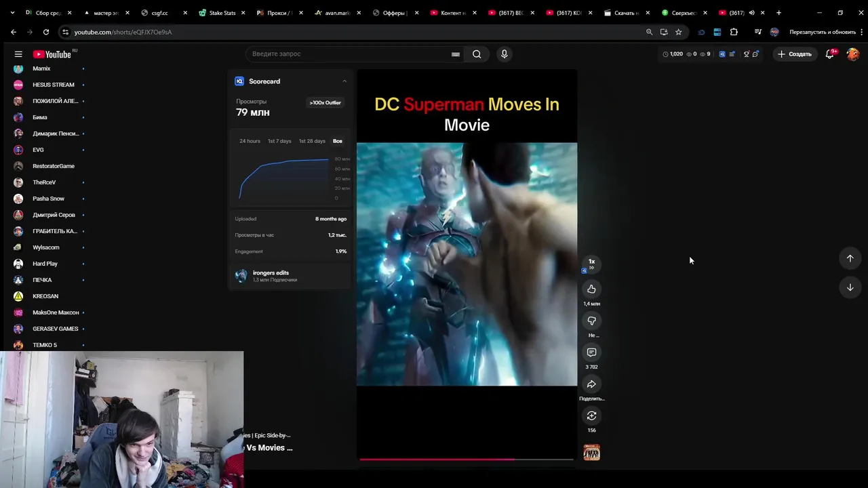The image size is (868, 488).
Task: Select the 1st 28 days range tab
Action: [x=312, y=141]
